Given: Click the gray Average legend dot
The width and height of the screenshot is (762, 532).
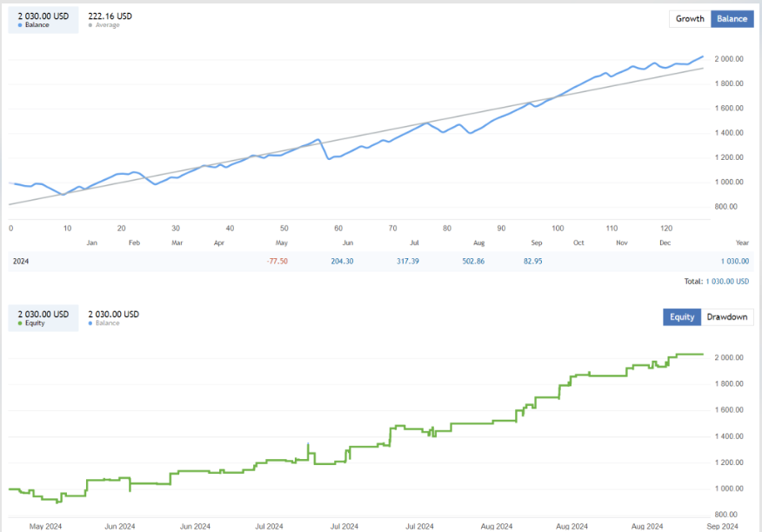Looking at the screenshot, I should 91,25.
